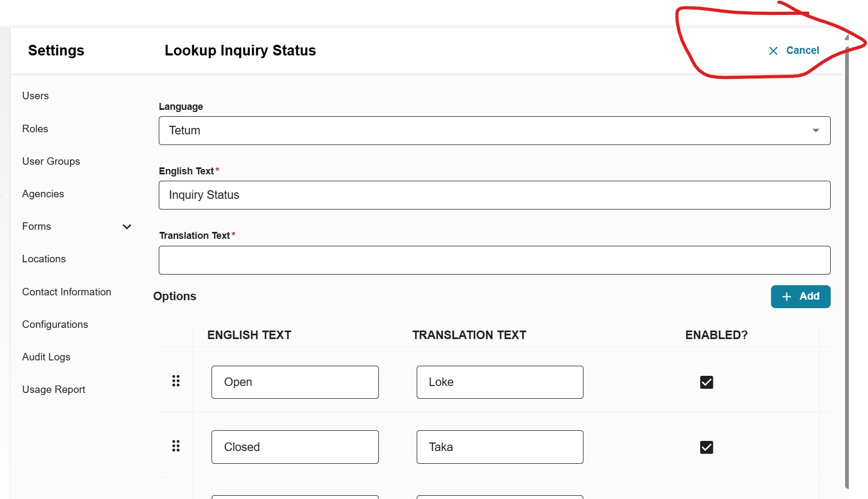Click the Loke translation text box
Image resolution: width=868 pixels, height=499 pixels.
point(499,382)
